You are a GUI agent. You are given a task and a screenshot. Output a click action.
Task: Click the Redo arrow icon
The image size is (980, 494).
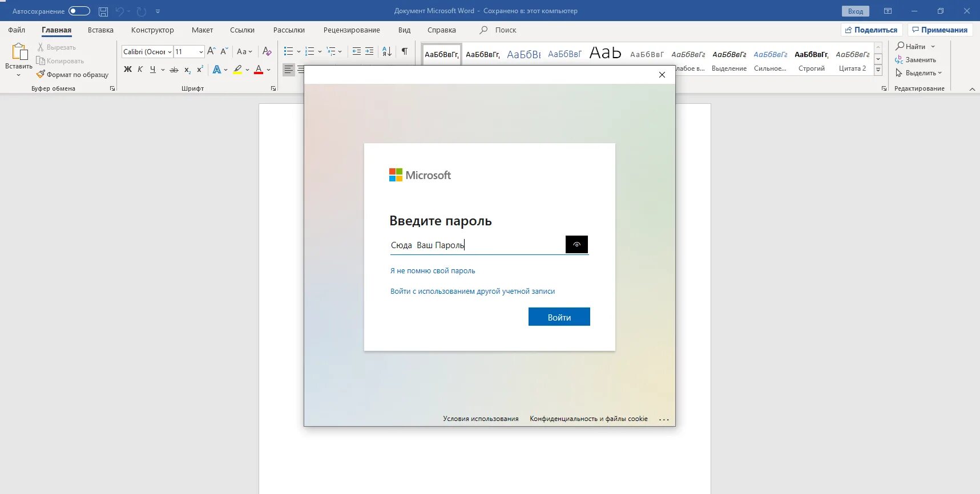[142, 11]
